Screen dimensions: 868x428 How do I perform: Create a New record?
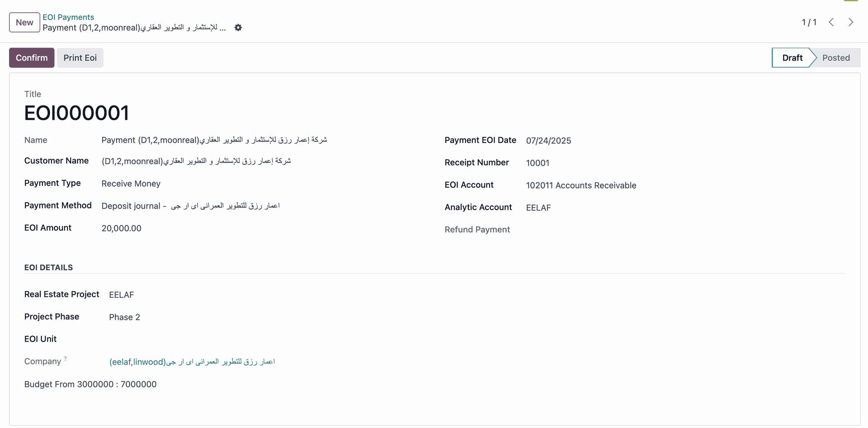[x=24, y=23]
